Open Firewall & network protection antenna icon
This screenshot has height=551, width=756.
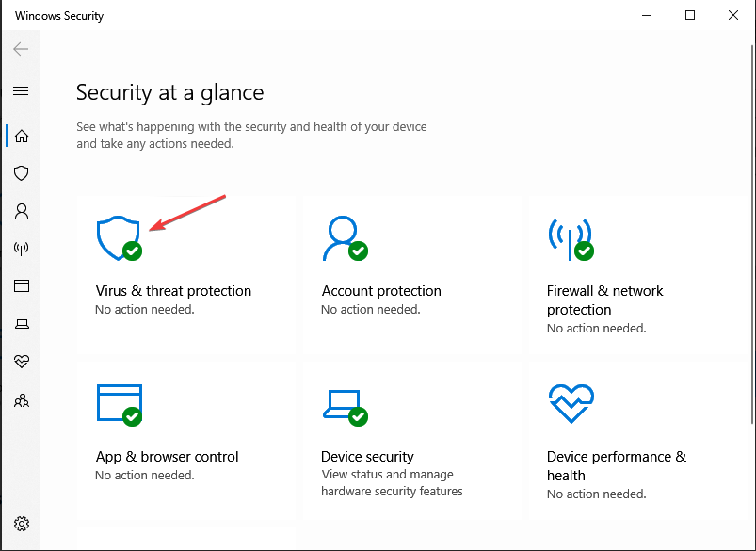tap(571, 239)
